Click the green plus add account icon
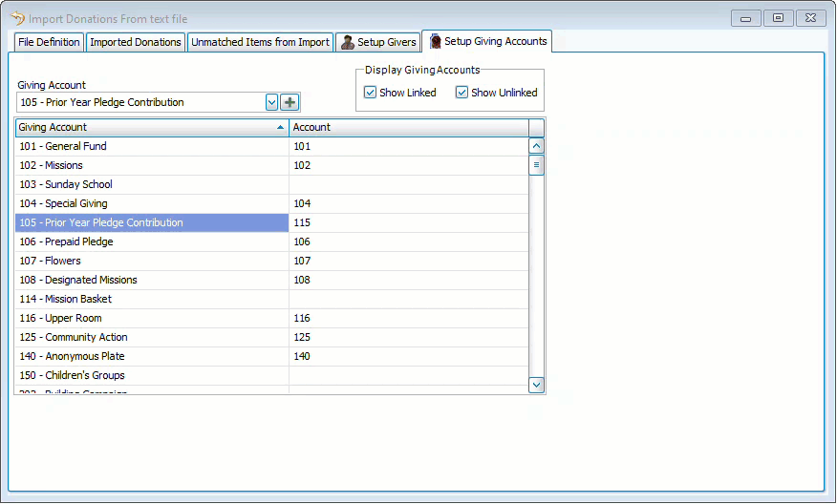This screenshot has width=837, height=504. [290, 103]
